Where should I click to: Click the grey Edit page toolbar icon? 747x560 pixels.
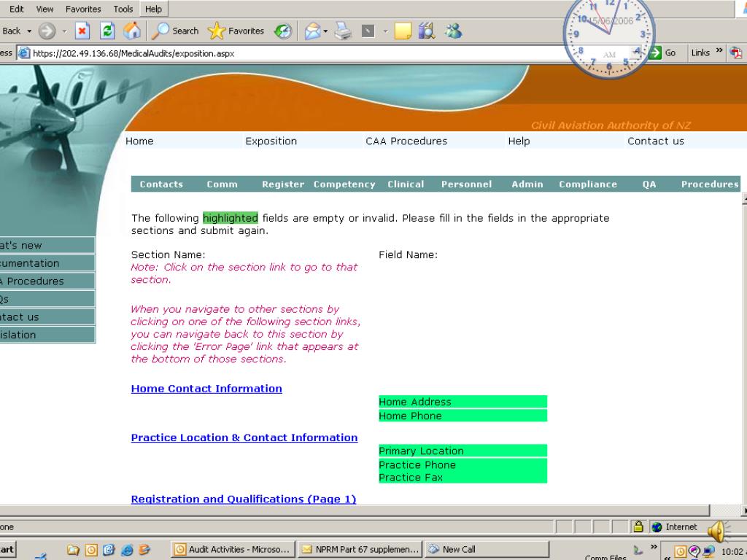pyautogui.click(x=368, y=31)
